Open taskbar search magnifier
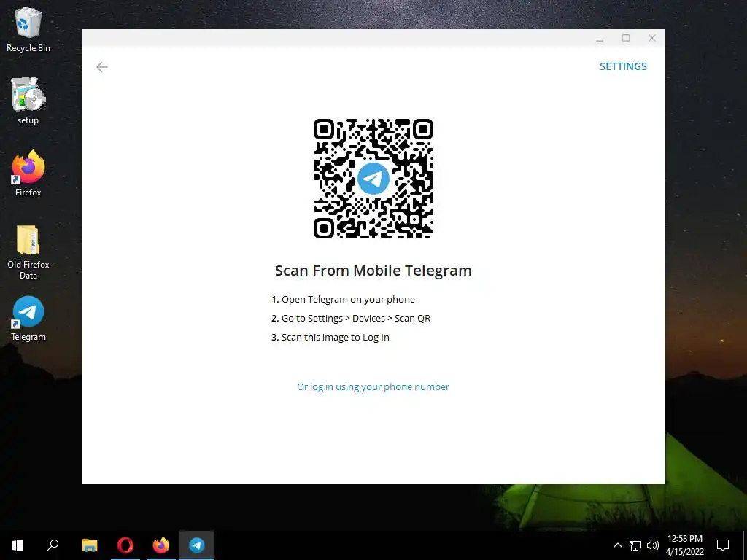747x560 pixels. point(53,545)
